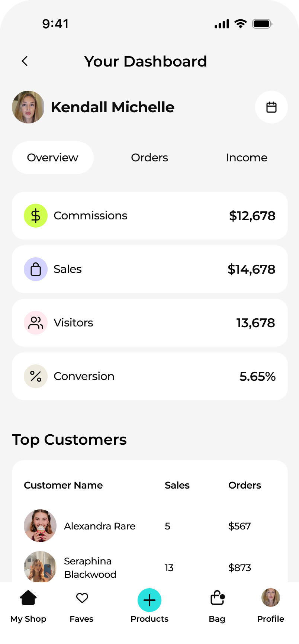Select the Overview tab

53,158
